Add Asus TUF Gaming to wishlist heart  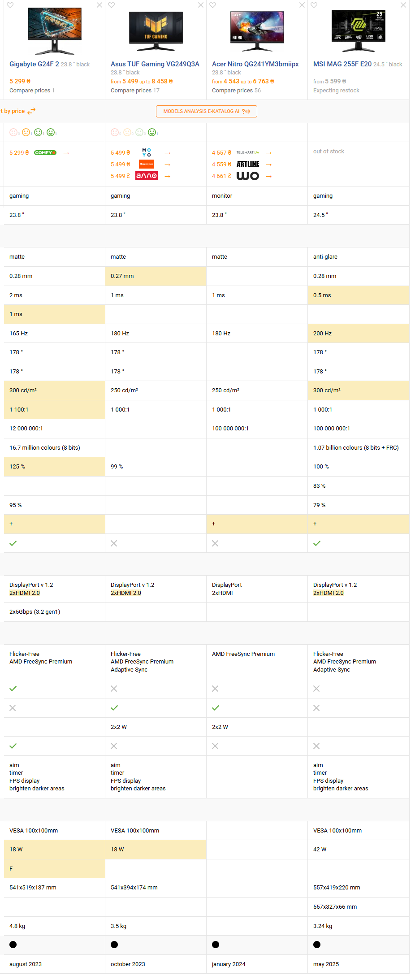[112, 5]
